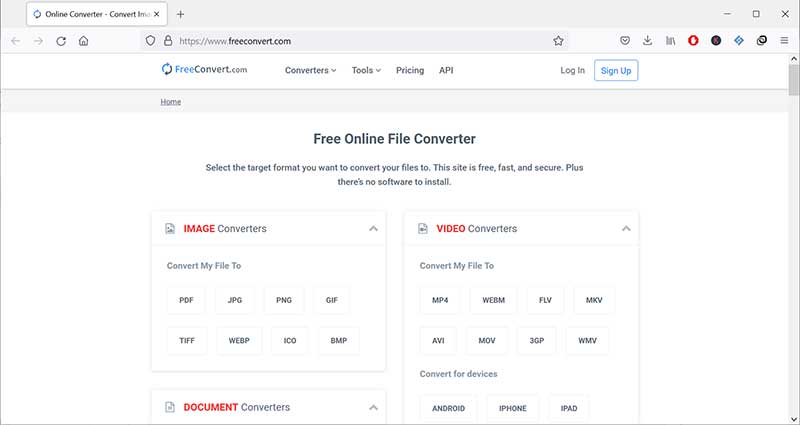Convert image to BMP

pyautogui.click(x=339, y=341)
